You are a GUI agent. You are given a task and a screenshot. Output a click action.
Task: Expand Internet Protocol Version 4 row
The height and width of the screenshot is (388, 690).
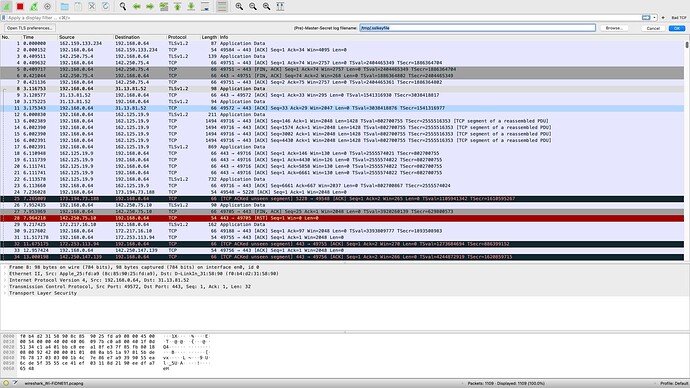tap(5, 280)
